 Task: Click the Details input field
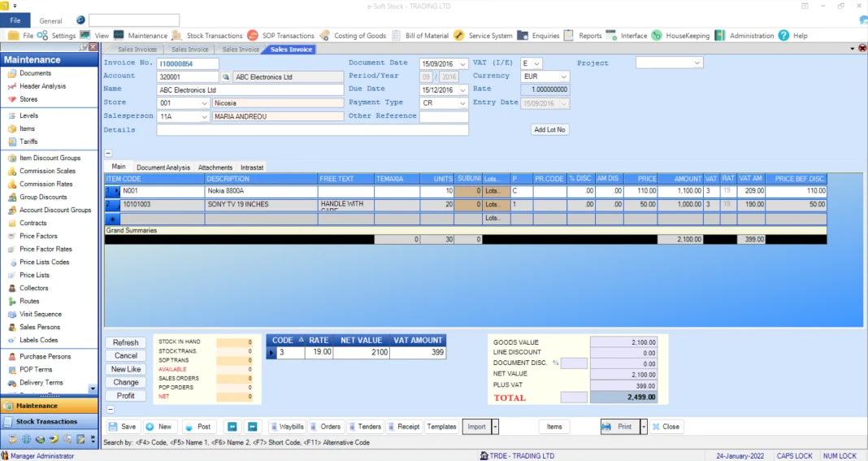point(312,129)
